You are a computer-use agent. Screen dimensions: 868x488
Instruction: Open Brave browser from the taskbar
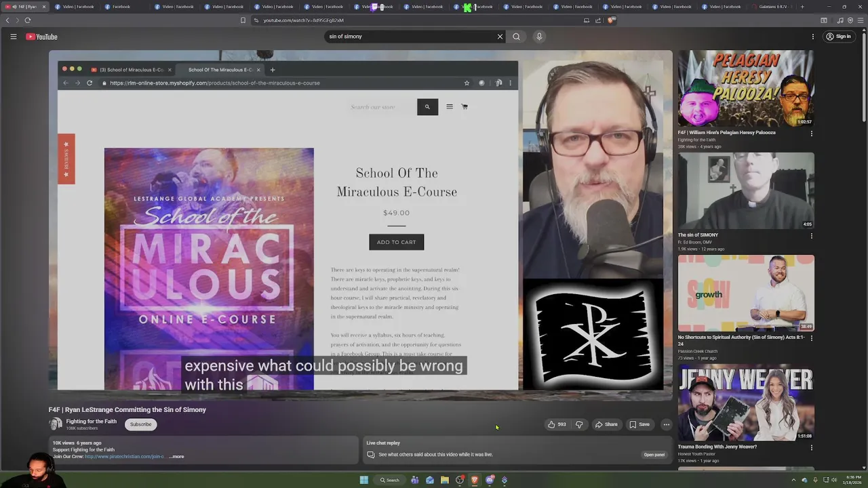pyautogui.click(x=475, y=480)
